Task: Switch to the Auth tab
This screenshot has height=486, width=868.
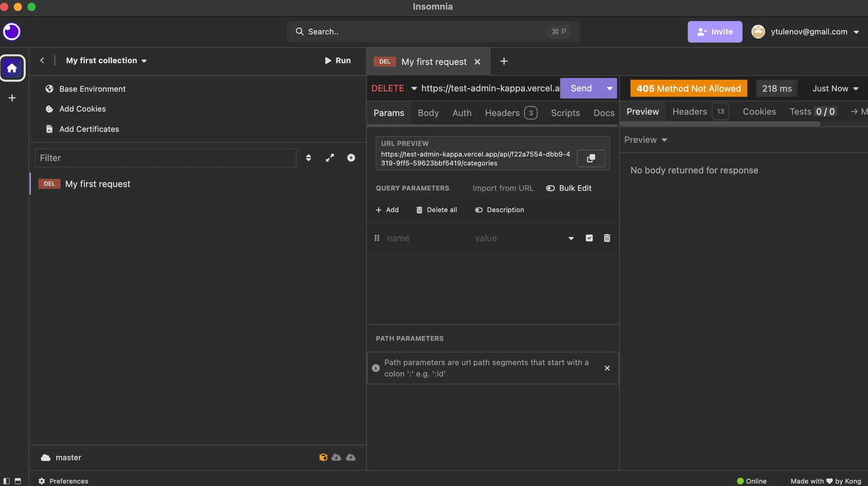Action: pos(462,113)
